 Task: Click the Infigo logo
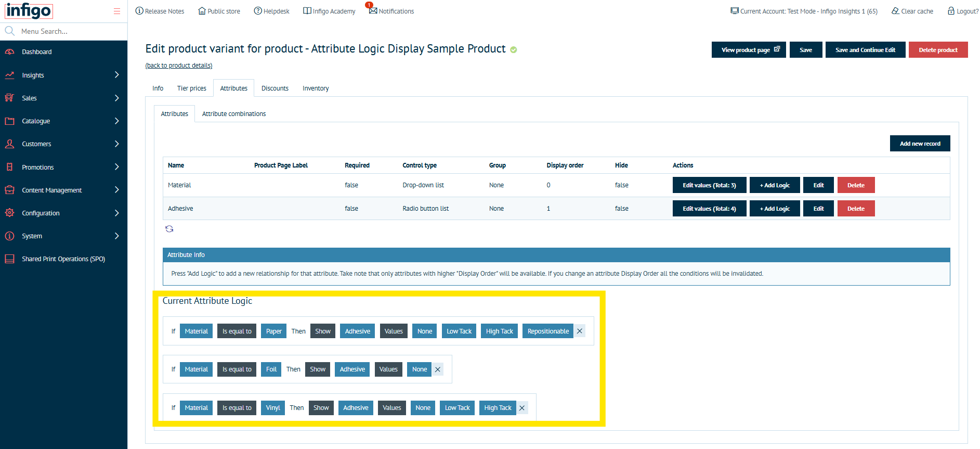(x=29, y=10)
